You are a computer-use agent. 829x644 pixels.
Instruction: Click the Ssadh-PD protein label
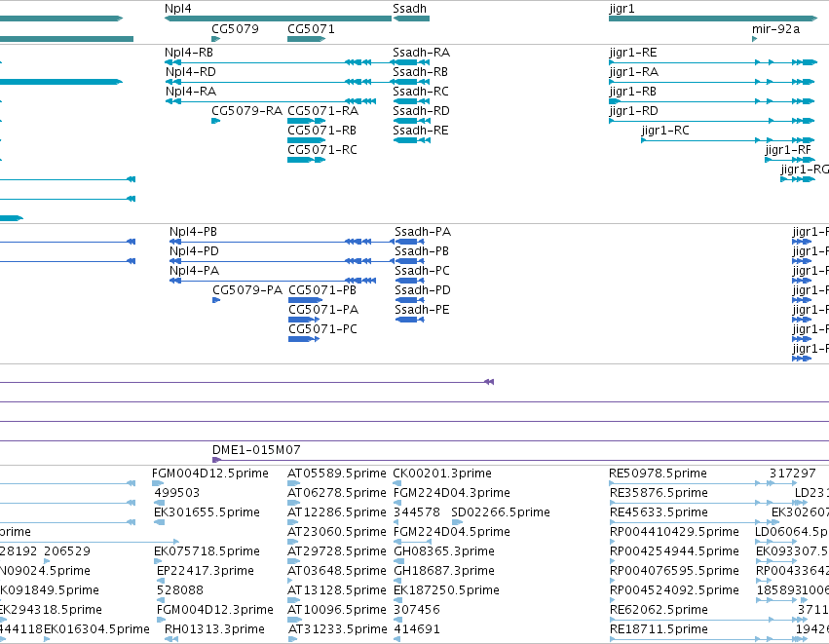click(x=423, y=290)
